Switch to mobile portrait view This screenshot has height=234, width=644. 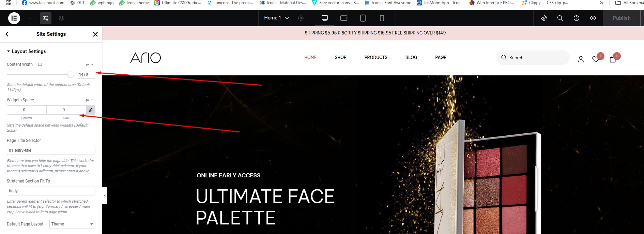[x=382, y=18]
